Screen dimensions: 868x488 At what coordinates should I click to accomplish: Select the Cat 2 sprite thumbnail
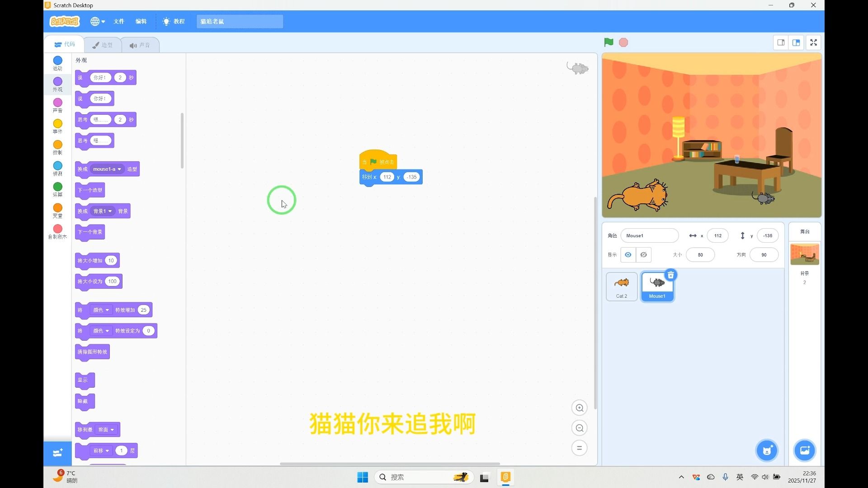click(621, 286)
